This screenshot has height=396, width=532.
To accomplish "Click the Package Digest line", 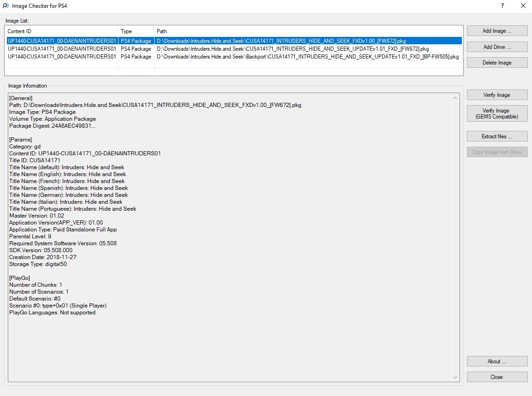I will (52, 126).
